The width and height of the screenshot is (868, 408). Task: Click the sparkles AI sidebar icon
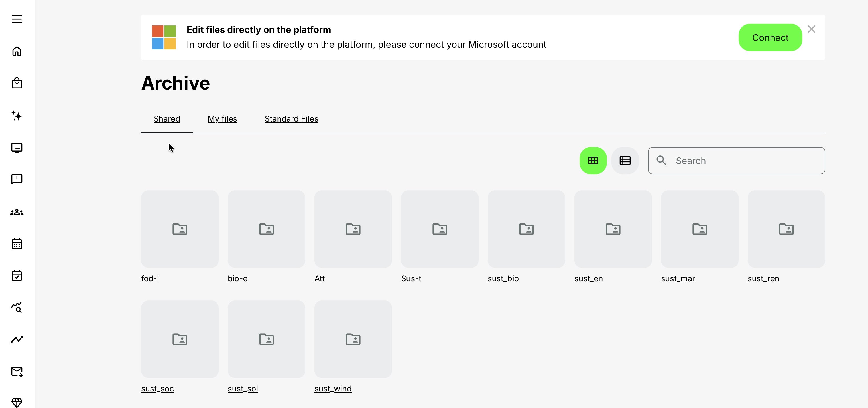point(17,116)
